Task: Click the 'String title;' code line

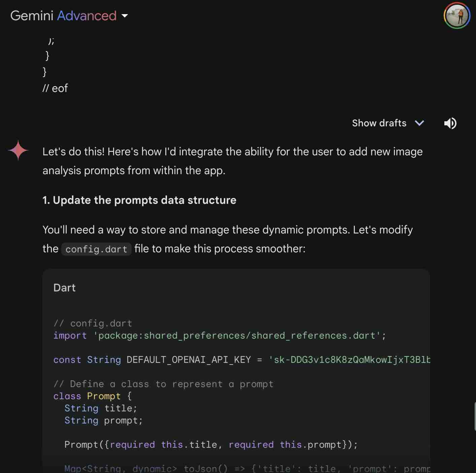Action: 101,408
